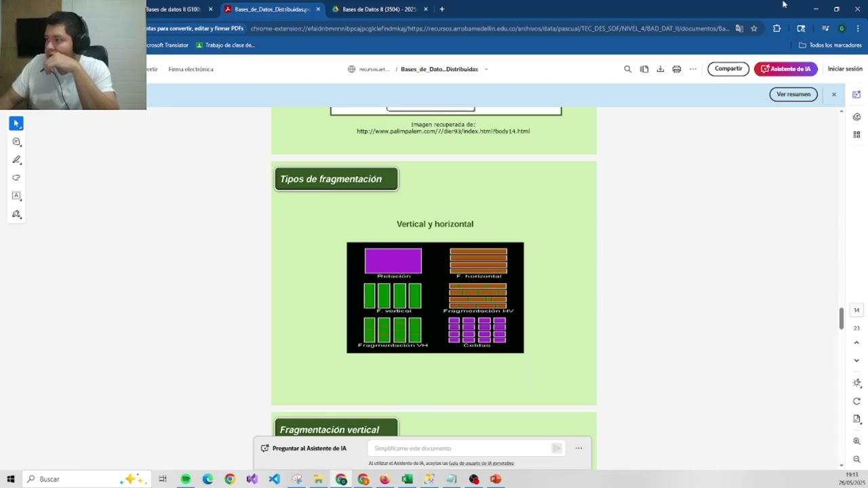868x488 pixels.
Task: Close the Bases de Datos II (3504) tab
Action: (x=426, y=9)
